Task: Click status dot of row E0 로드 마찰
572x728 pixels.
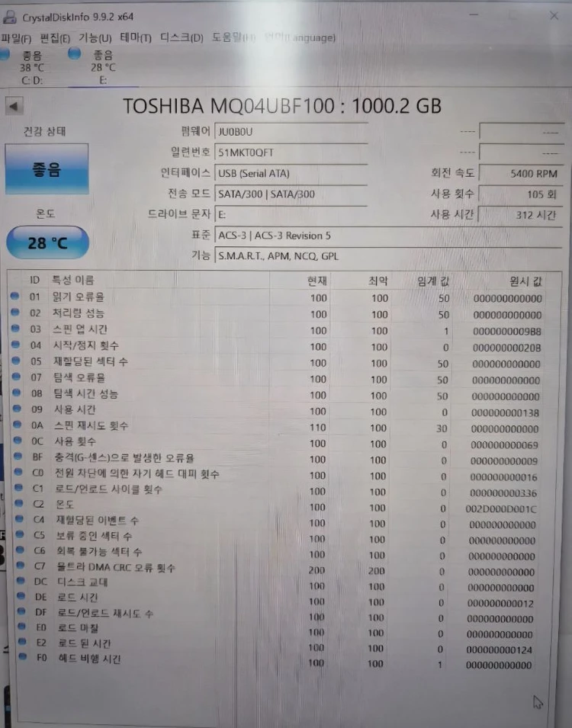Action: tap(21, 627)
